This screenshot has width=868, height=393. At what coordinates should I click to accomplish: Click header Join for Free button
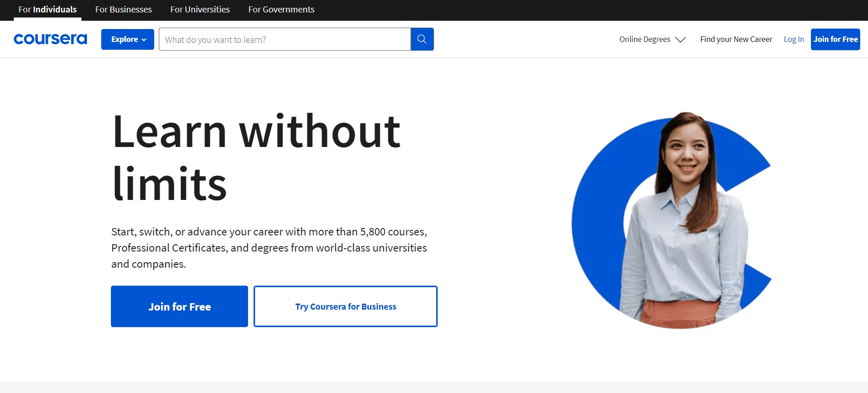(835, 39)
